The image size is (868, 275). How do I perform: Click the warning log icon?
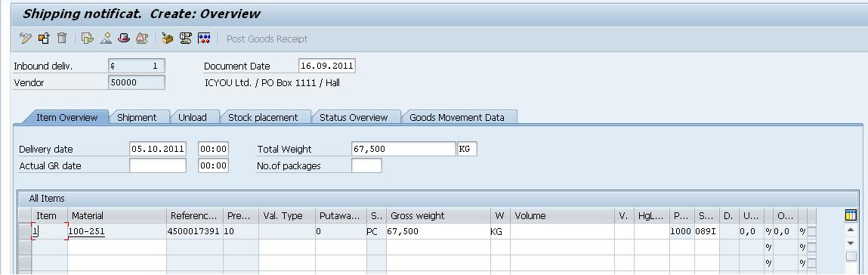[142, 39]
